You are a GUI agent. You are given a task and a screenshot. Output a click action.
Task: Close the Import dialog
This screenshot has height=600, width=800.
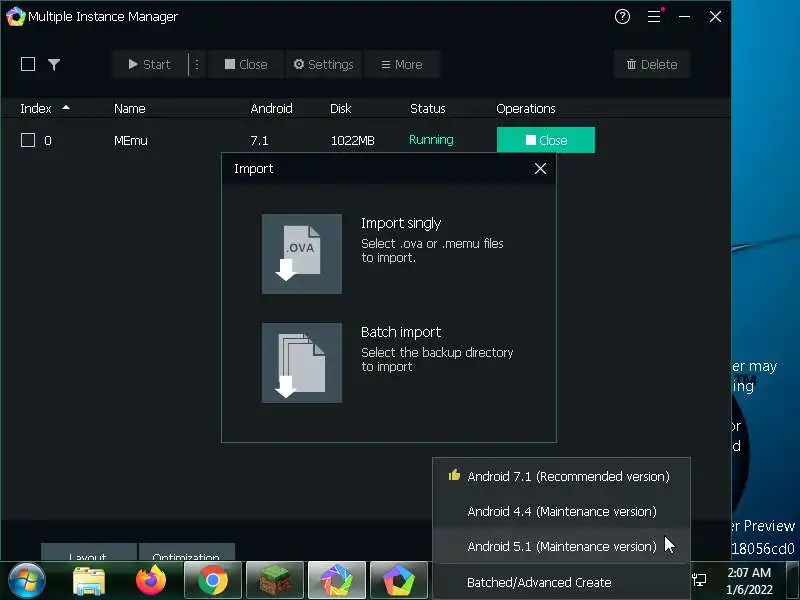[540, 169]
